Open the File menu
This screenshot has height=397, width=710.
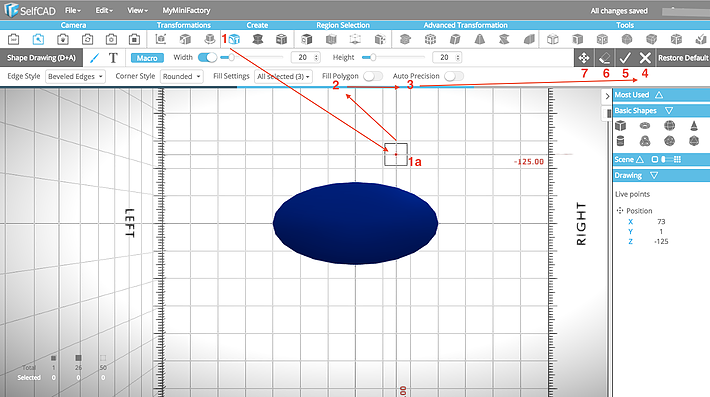tap(72, 10)
